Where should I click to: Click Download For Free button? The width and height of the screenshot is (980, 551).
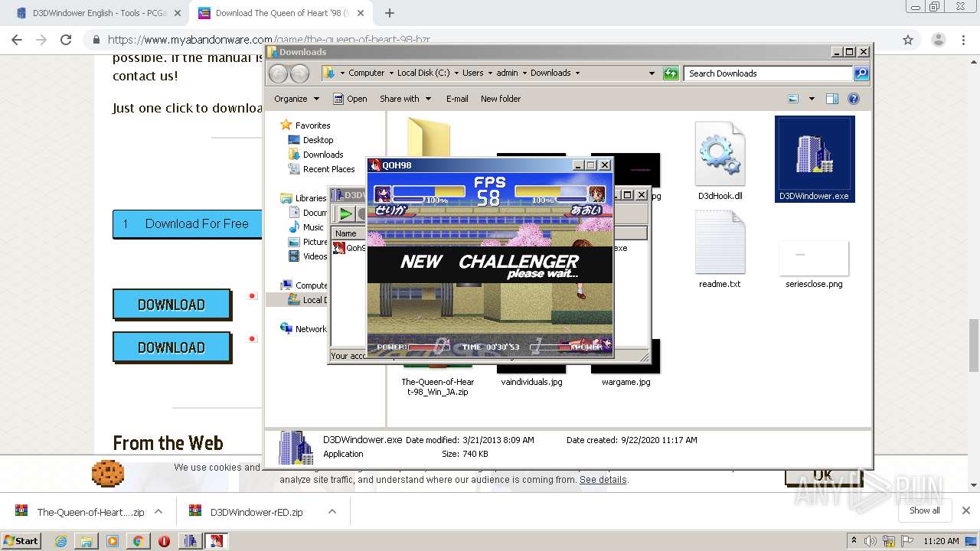pyautogui.click(x=187, y=223)
